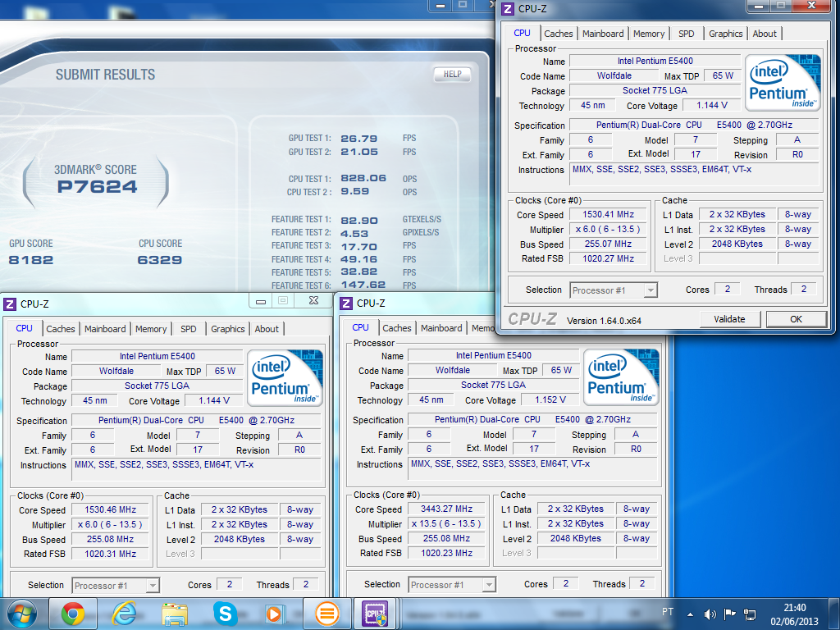The height and width of the screenshot is (630, 840).
Task: Click the CPU-Z title icon in bottom-left window
Action: click(10, 304)
